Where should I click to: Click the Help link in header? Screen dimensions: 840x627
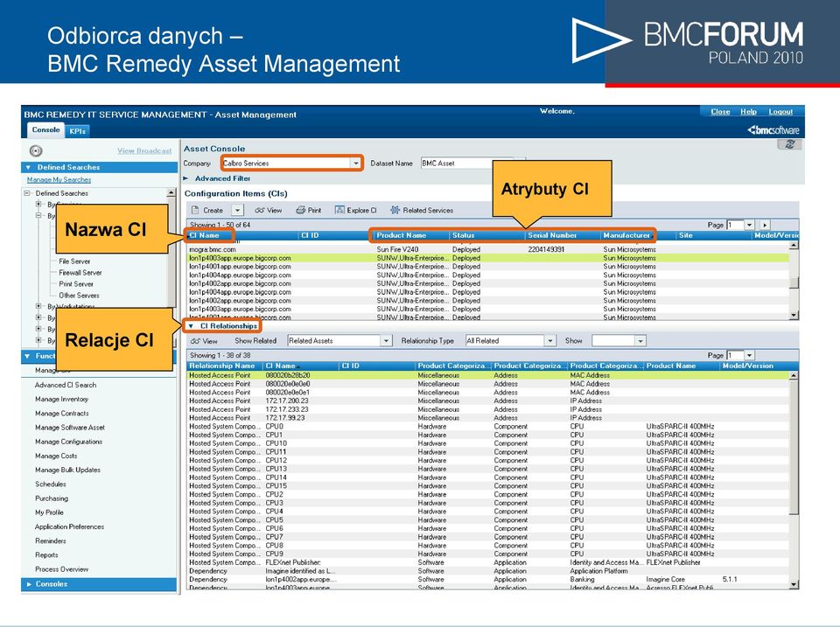(748, 111)
